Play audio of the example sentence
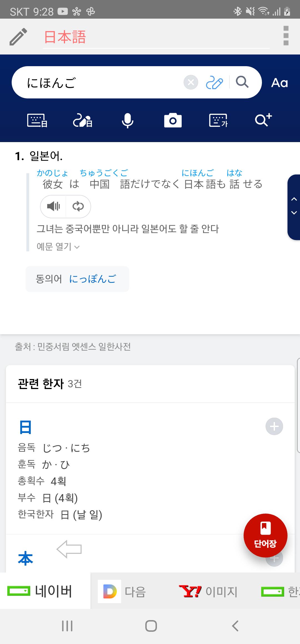 (x=53, y=206)
